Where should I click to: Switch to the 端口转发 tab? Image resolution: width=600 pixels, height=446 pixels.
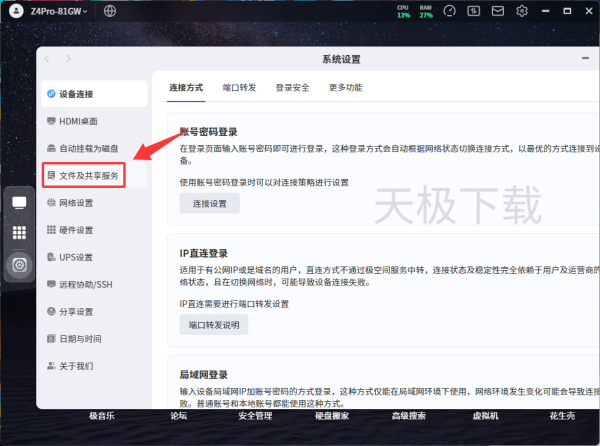(x=239, y=88)
